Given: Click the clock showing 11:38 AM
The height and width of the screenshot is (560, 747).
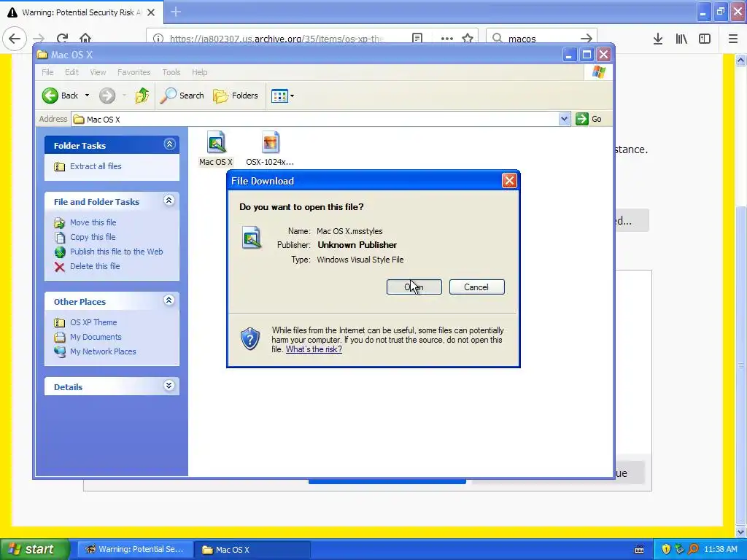Looking at the screenshot, I should (x=721, y=549).
